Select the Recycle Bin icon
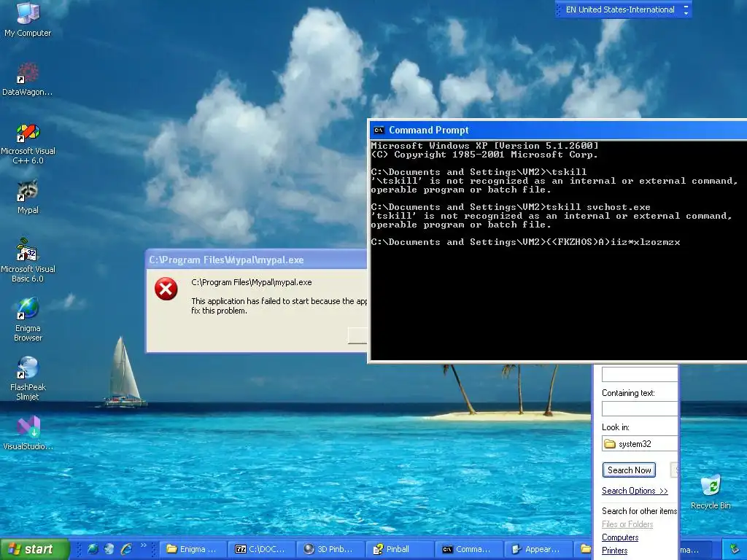The height and width of the screenshot is (560, 747). [x=711, y=492]
